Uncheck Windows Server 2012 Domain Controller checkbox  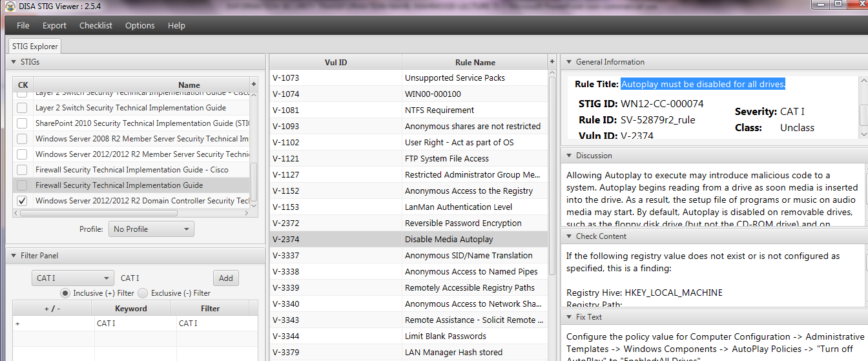tap(22, 201)
